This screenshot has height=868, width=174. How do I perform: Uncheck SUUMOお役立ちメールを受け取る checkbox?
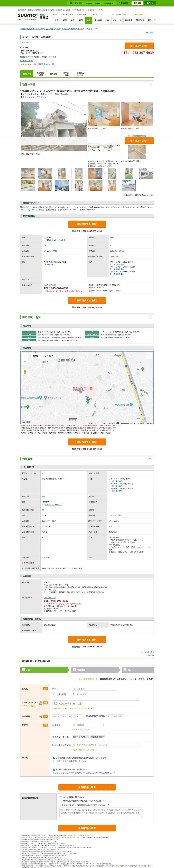pyautogui.click(x=54, y=770)
